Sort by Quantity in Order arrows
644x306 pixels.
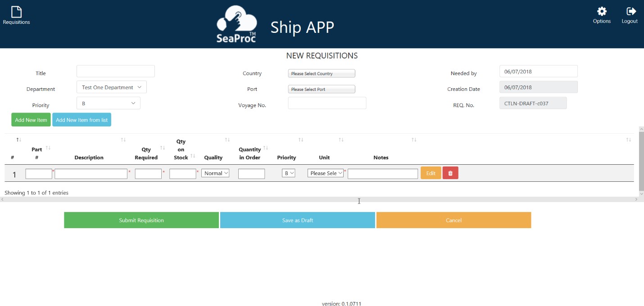tap(266, 148)
